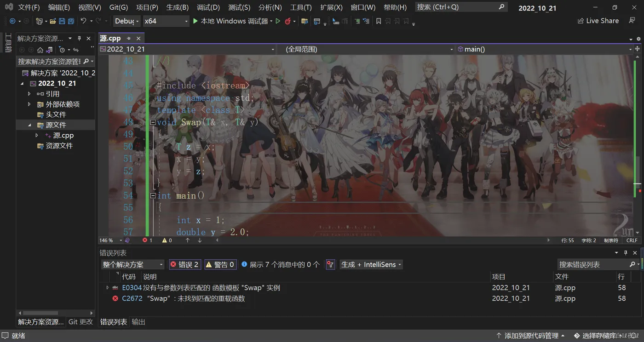
Task: Open the 工具箱 side tab
Action: 8,43
